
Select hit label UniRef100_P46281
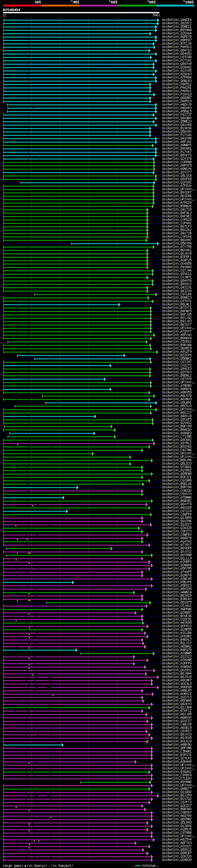point(176,88)
